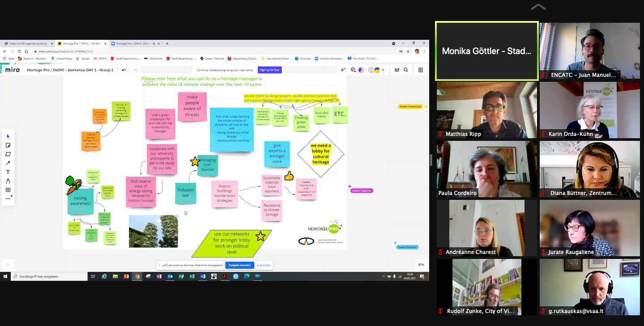
Task: Select the vegetables sticker near raising awareness
Action: (73, 185)
